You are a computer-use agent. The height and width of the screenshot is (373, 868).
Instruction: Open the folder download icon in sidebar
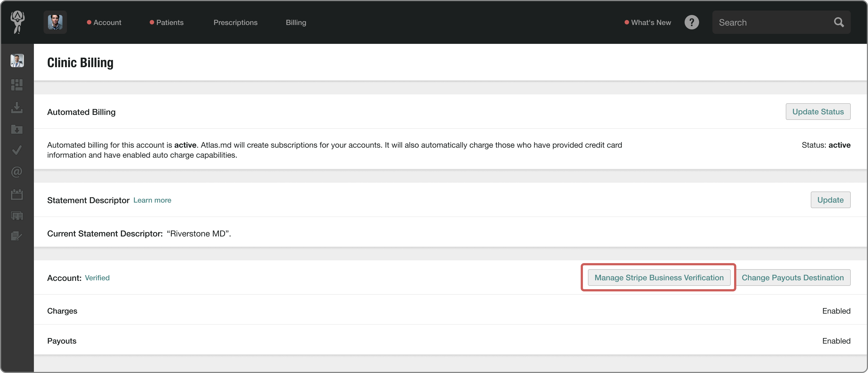pos(17,129)
